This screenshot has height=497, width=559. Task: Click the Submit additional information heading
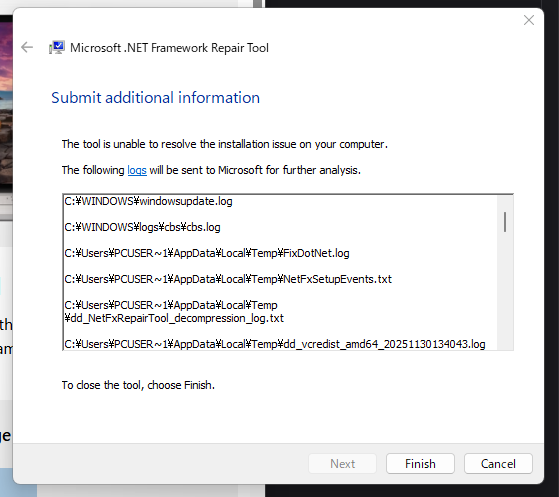point(155,98)
